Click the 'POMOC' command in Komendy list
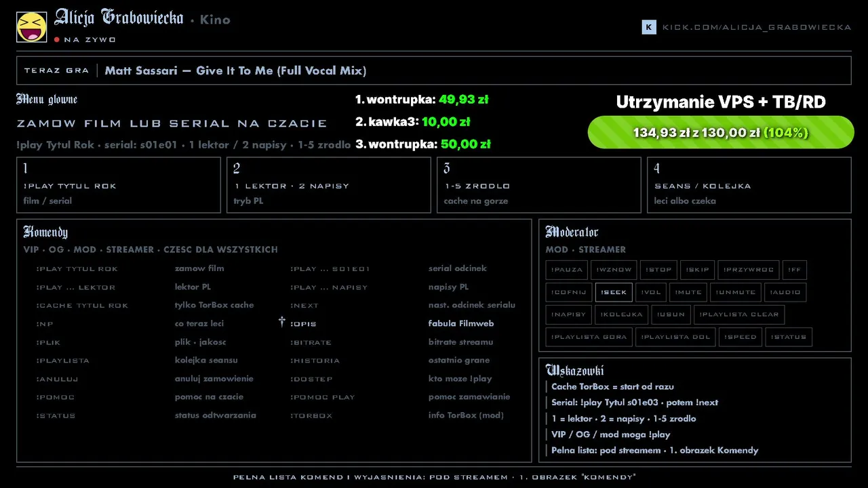Image resolution: width=868 pixels, height=488 pixels. point(55,397)
